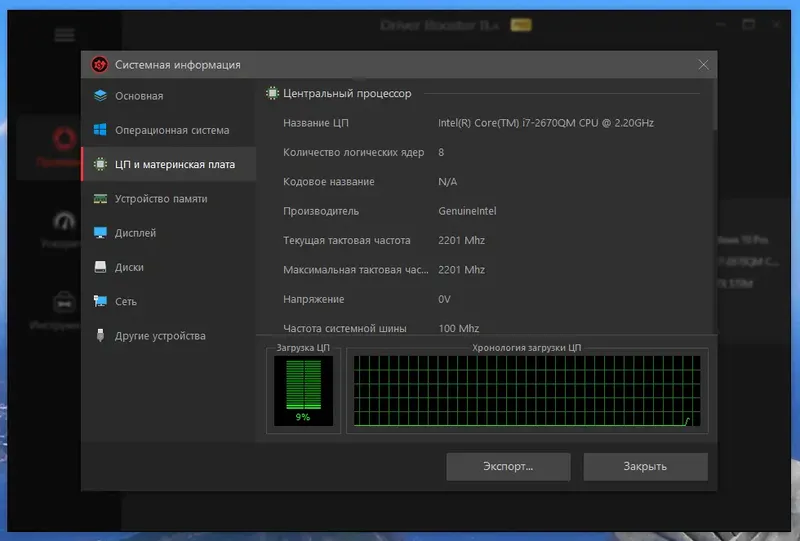Screen dimensions: 800x541
Task: Click the drive icon next to Диски
Action: pos(101,267)
